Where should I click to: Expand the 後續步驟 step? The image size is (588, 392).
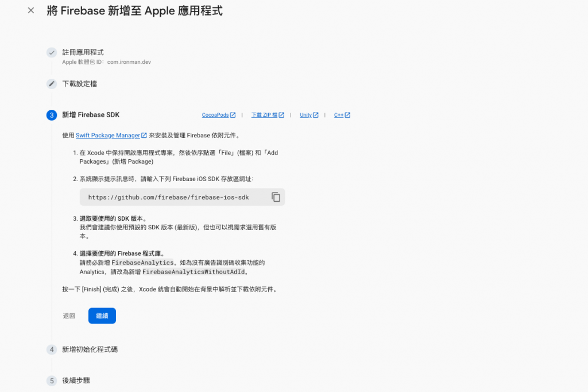pos(76,381)
